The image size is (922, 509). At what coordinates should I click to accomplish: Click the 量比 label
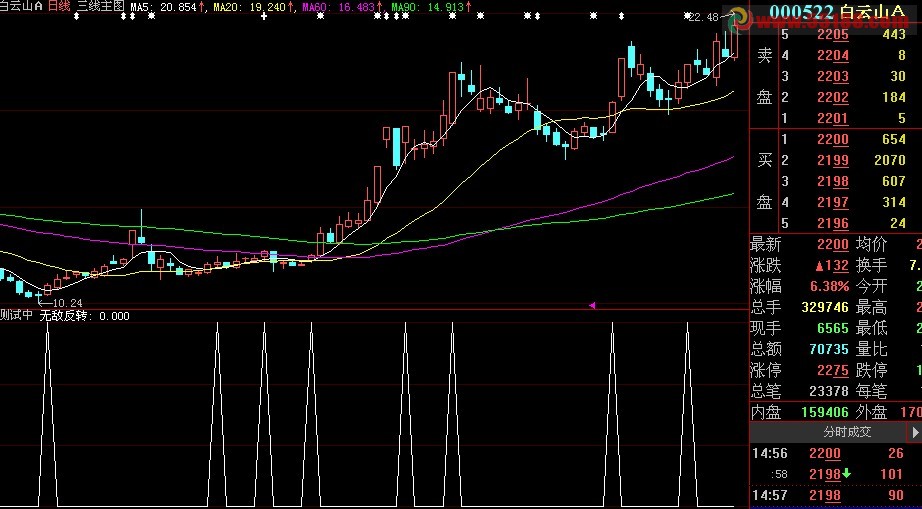point(871,350)
